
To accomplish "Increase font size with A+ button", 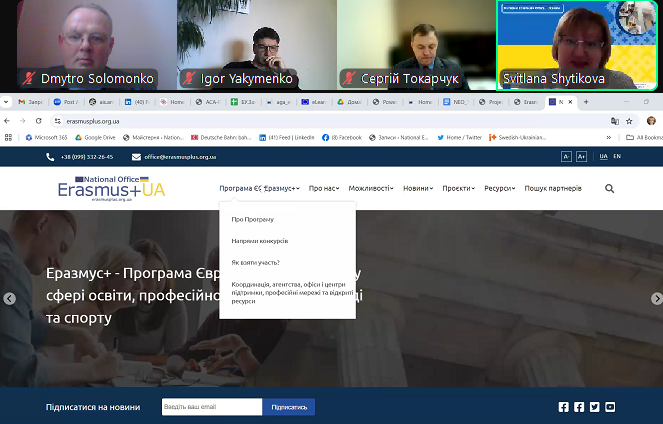I will [581, 157].
